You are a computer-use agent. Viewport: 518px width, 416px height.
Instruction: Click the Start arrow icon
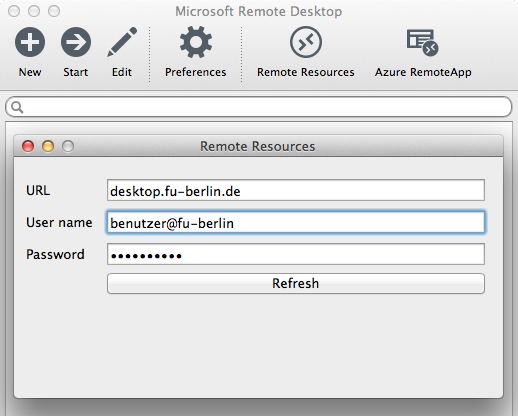click(x=76, y=42)
